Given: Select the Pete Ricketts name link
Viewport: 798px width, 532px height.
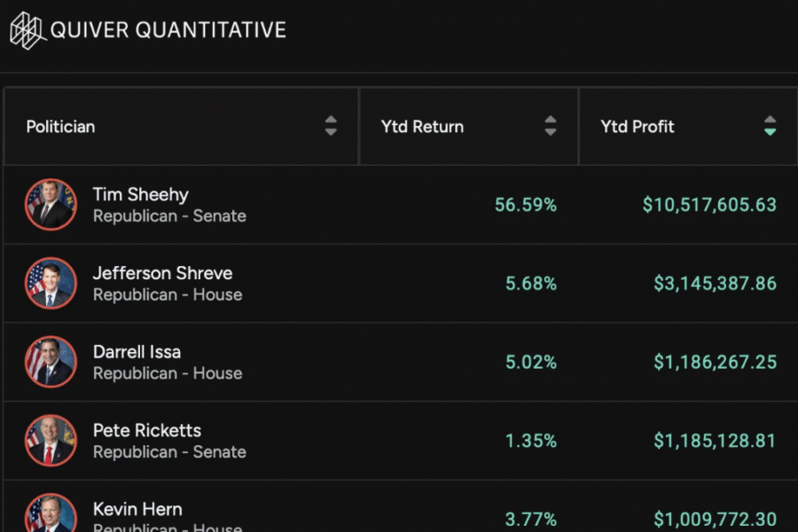Looking at the screenshot, I should pyautogui.click(x=146, y=431).
